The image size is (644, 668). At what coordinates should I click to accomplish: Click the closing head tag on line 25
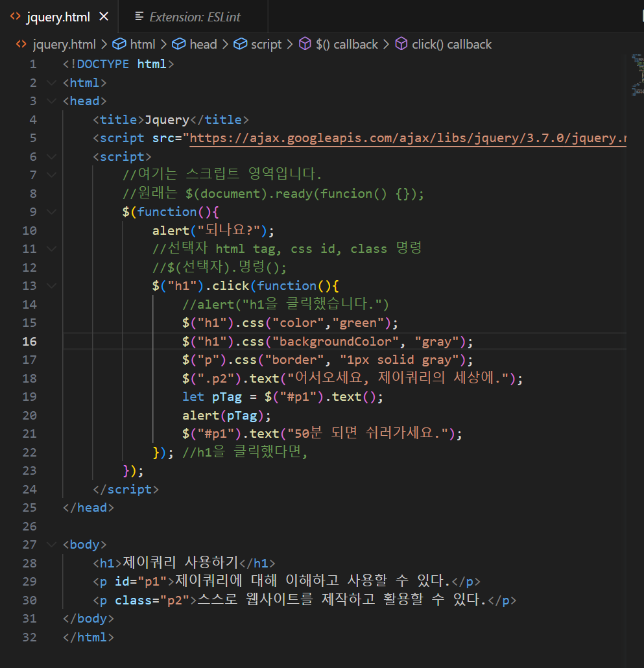[88, 508]
